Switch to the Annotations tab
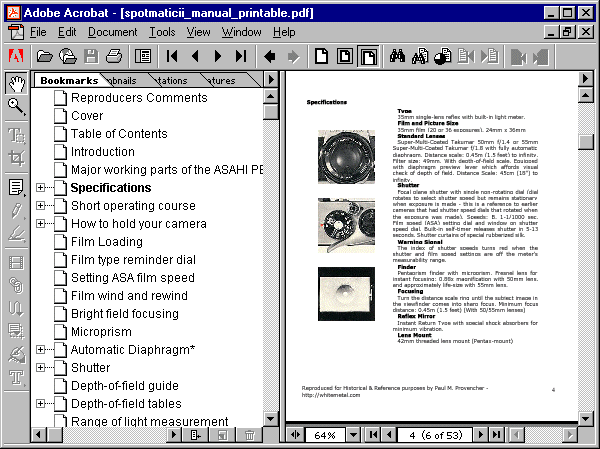 [x=172, y=81]
